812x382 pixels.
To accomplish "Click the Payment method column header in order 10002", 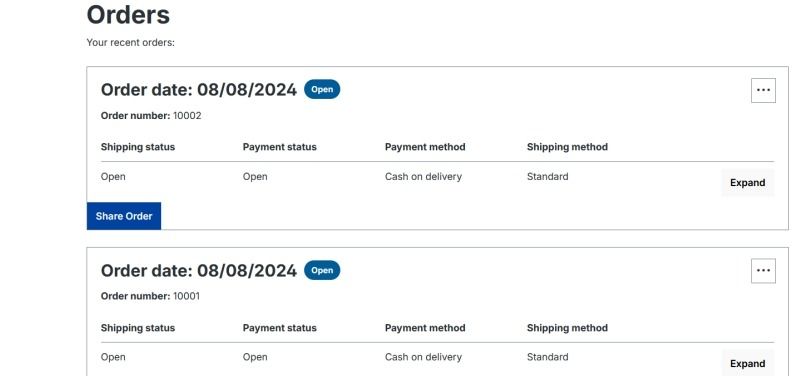I will click(x=425, y=147).
